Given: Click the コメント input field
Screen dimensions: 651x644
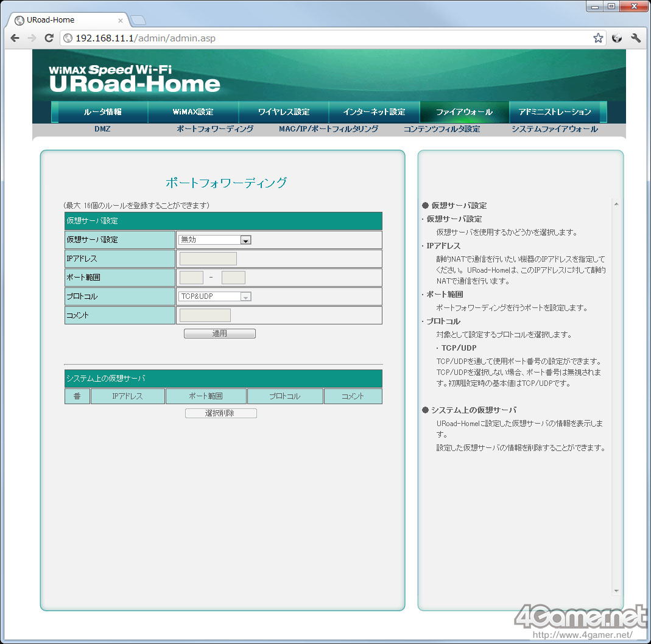Looking at the screenshot, I should (205, 315).
